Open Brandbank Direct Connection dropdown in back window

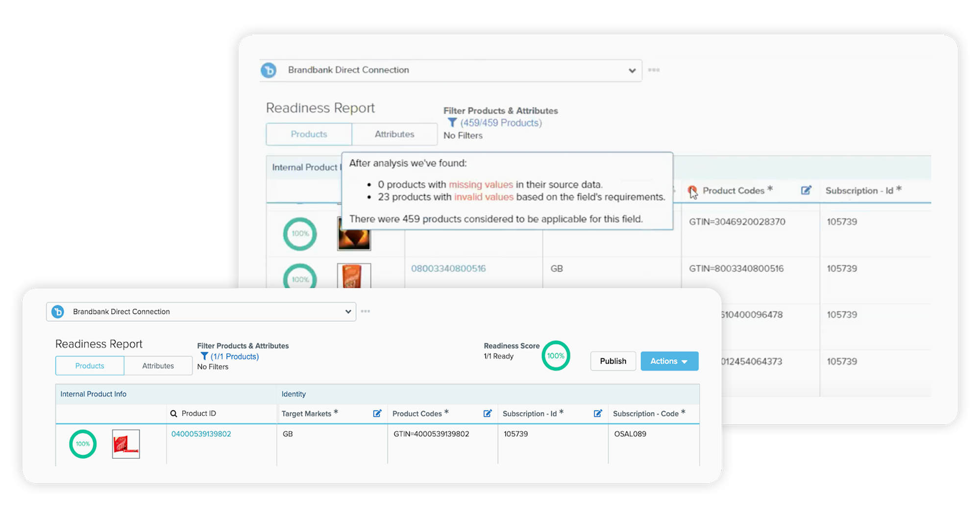coord(451,71)
